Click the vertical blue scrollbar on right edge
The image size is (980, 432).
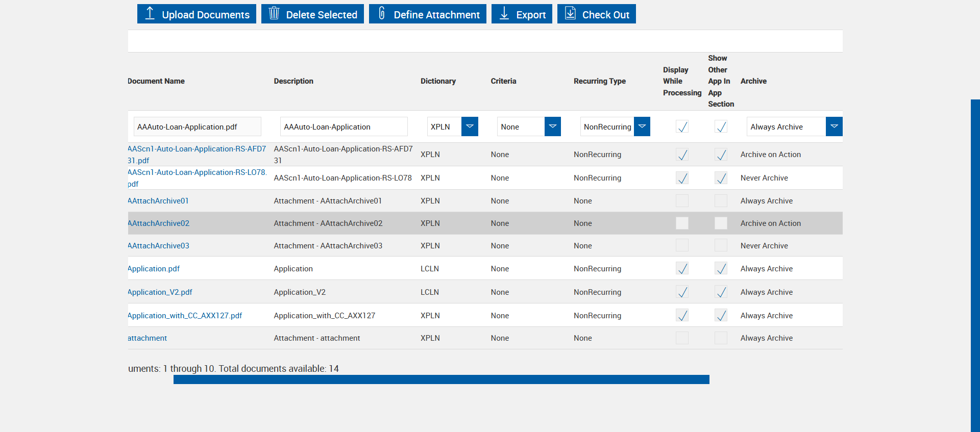[x=975, y=265]
